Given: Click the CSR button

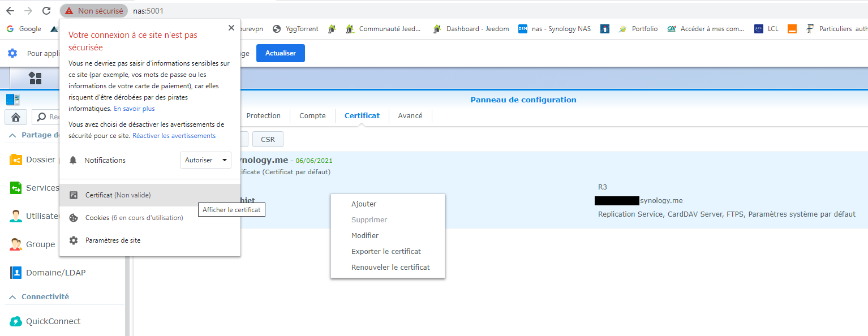Looking at the screenshot, I should 268,140.
